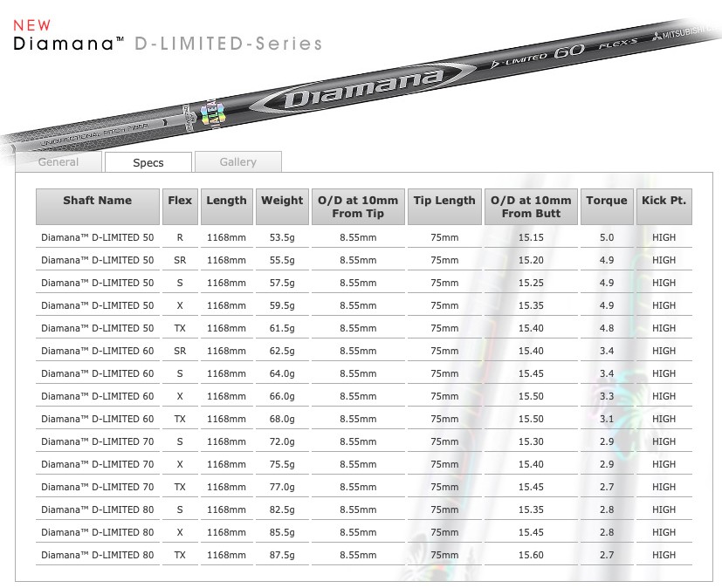
Task: Select the Diamana D-LIMITED 60 S row
Action: coord(97,373)
